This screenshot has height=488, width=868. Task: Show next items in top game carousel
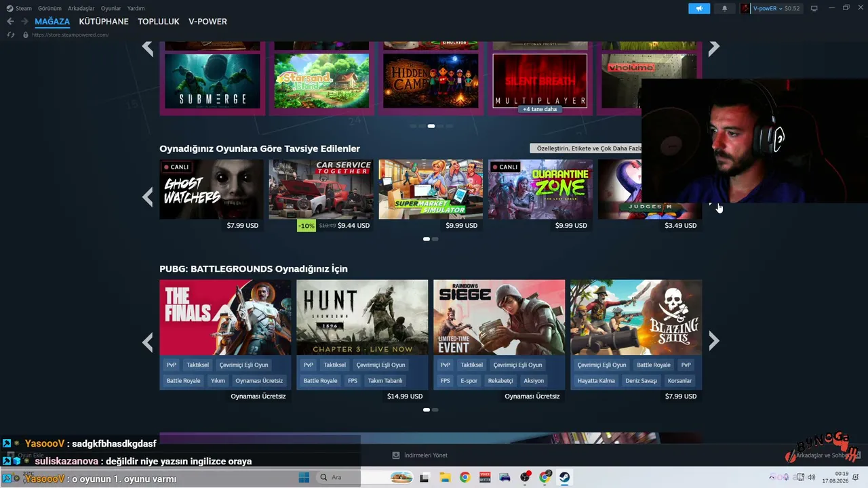coord(713,47)
